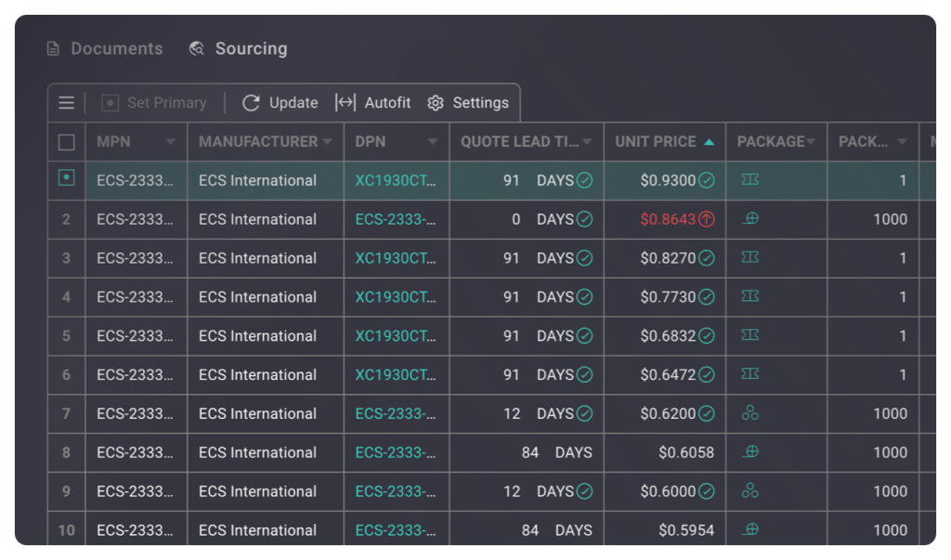Open the ECS-2333 DPN link in row 8

[x=395, y=452]
